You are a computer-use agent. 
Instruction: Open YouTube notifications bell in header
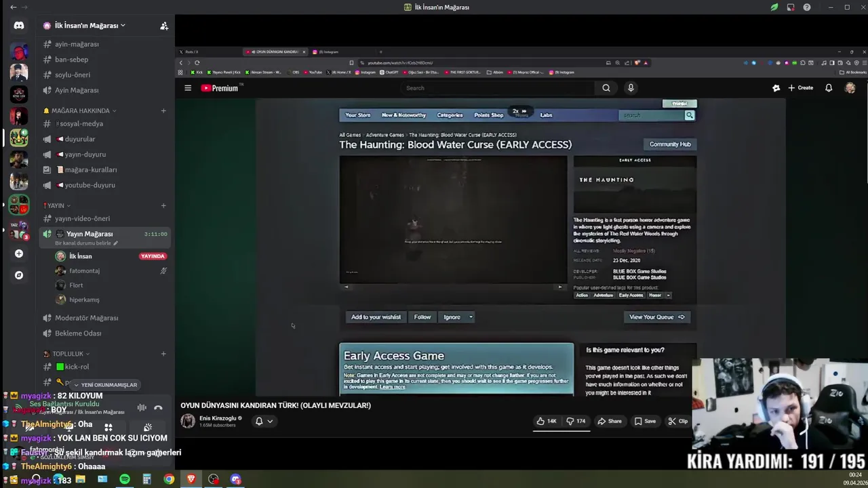coord(829,87)
